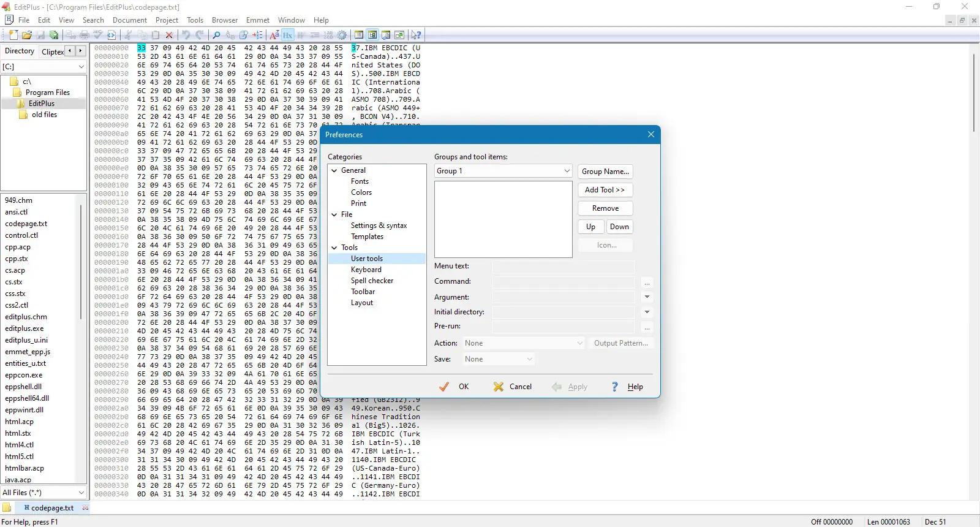The image size is (980, 527).
Task: Close the codepage.txt document tab
Action: 85,507
